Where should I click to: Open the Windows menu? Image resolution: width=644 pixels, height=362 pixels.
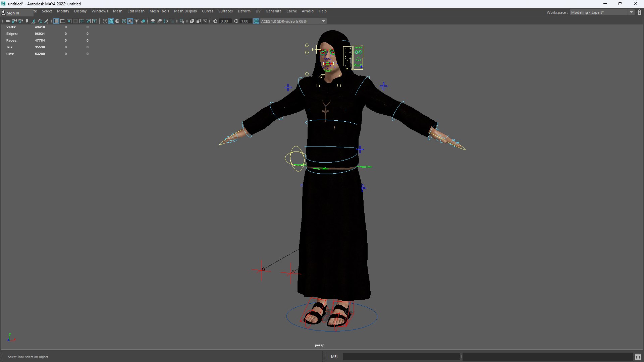[100, 11]
